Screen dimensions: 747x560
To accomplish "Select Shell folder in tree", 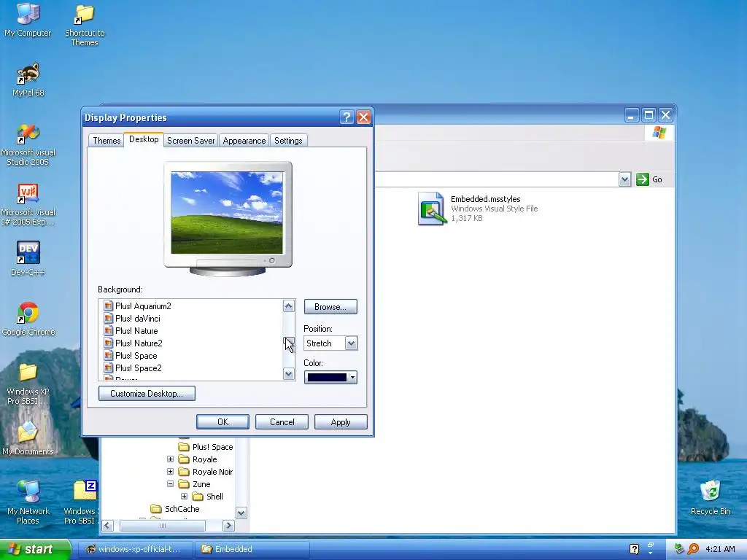I will click(208, 496).
